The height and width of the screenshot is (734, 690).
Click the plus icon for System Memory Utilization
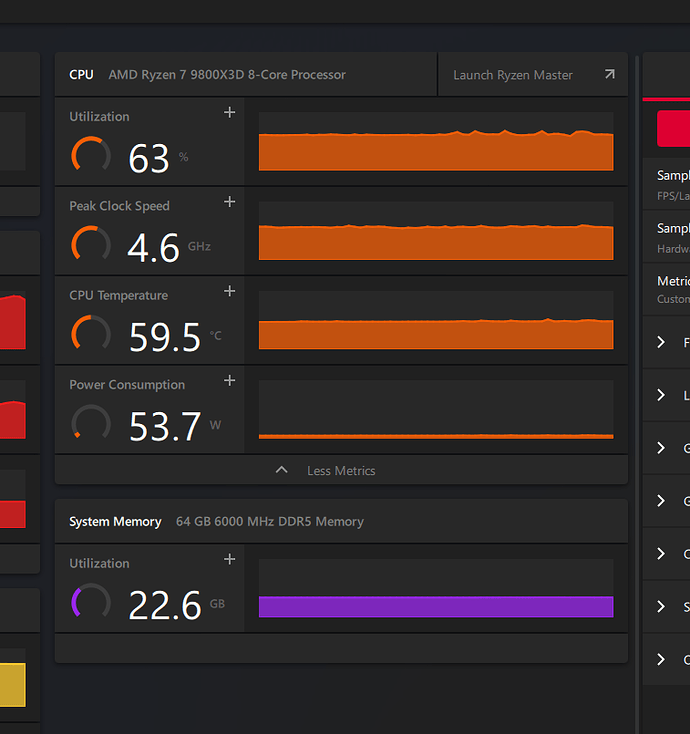point(229,559)
